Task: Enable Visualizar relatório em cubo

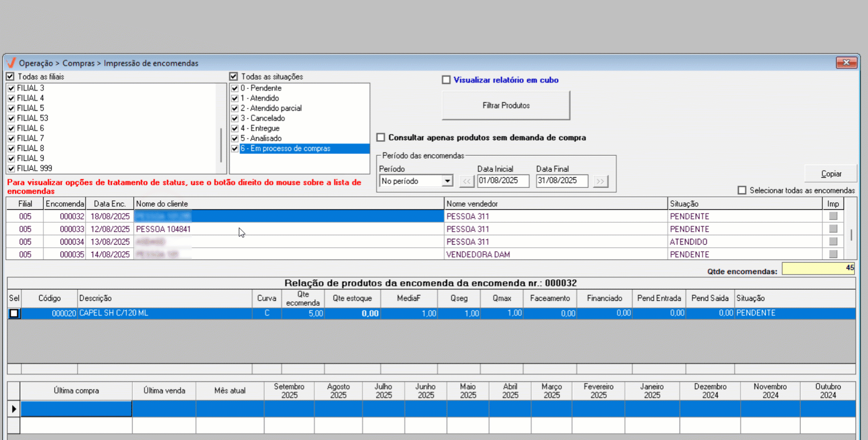Action: 446,80
